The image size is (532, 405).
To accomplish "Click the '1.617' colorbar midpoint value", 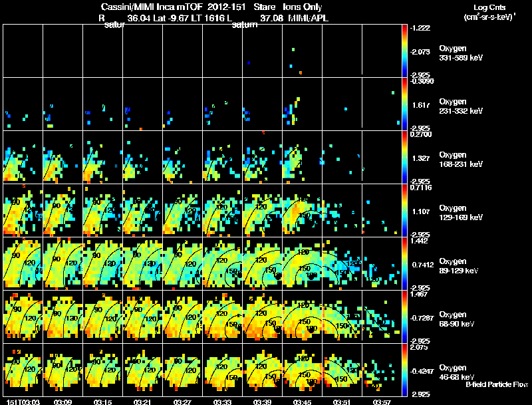I will [x=422, y=105].
